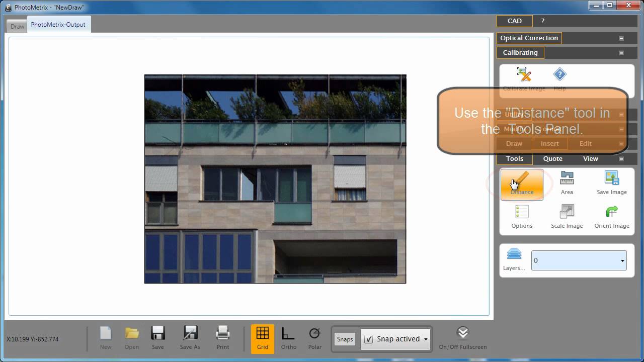644x362 pixels.
Task: Toggle On/Off Fullscreen
Action: [463, 338]
